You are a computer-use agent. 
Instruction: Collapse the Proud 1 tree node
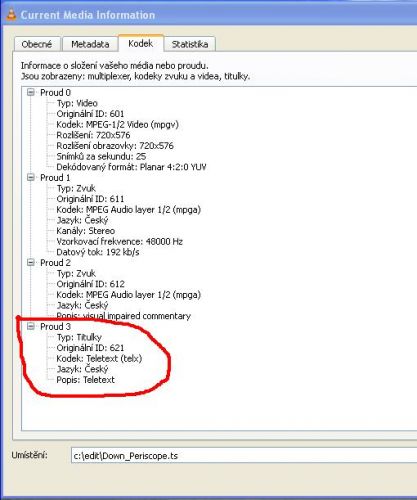point(31,177)
